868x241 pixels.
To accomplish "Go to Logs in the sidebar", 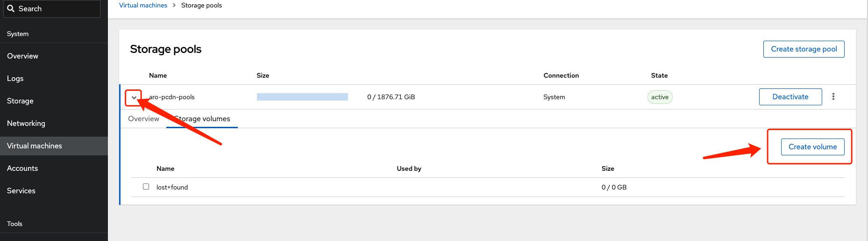I will click(x=15, y=79).
